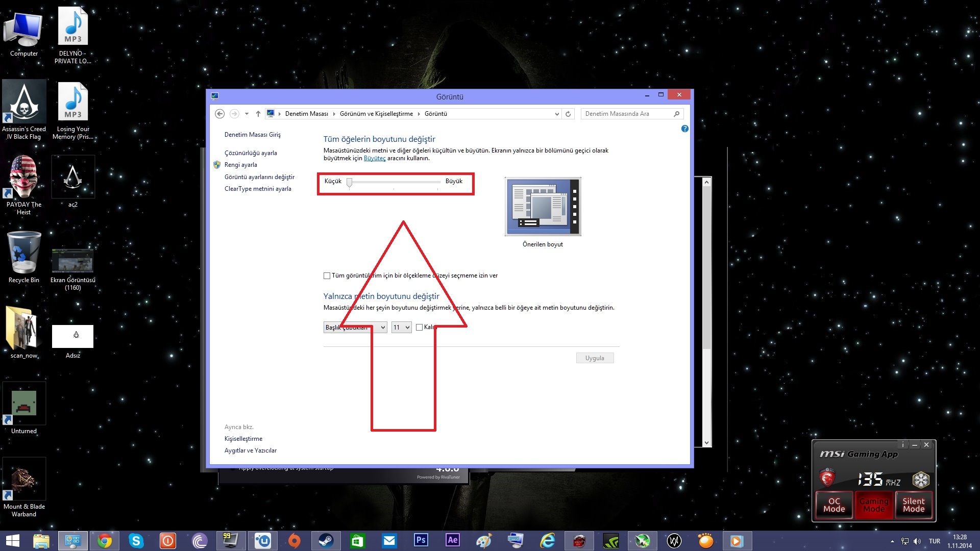
Task: Select Çözünürlüğü ayarla in the sidebar
Action: [251, 153]
